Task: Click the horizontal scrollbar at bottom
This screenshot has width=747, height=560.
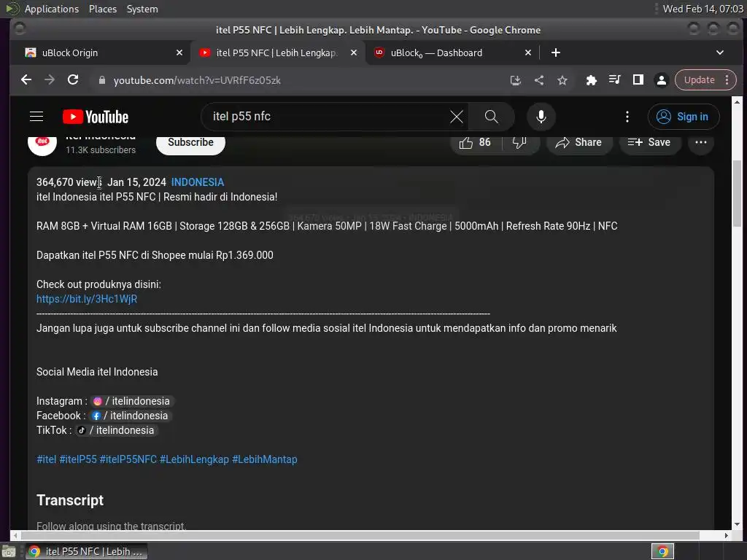Action: tap(360, 535)
